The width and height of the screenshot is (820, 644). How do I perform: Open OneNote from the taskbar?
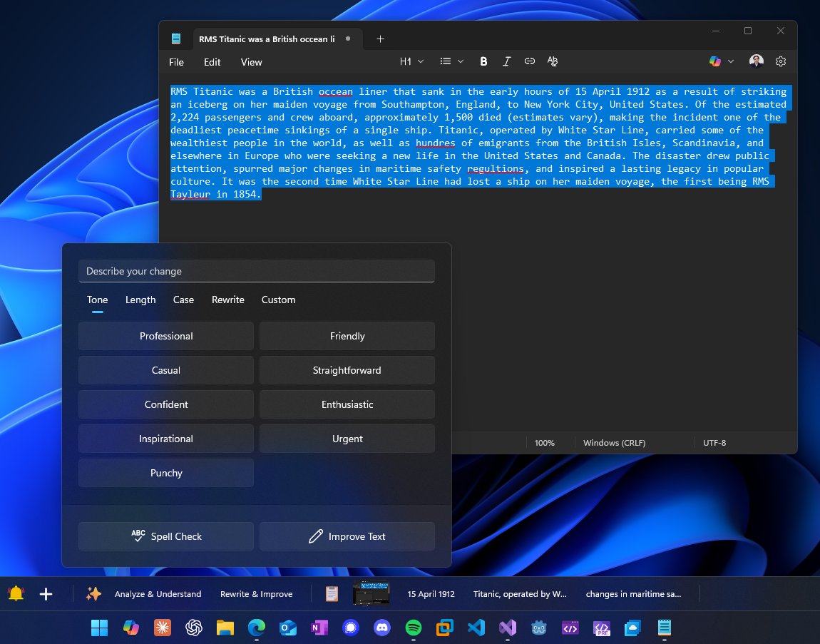click(319, 628)
